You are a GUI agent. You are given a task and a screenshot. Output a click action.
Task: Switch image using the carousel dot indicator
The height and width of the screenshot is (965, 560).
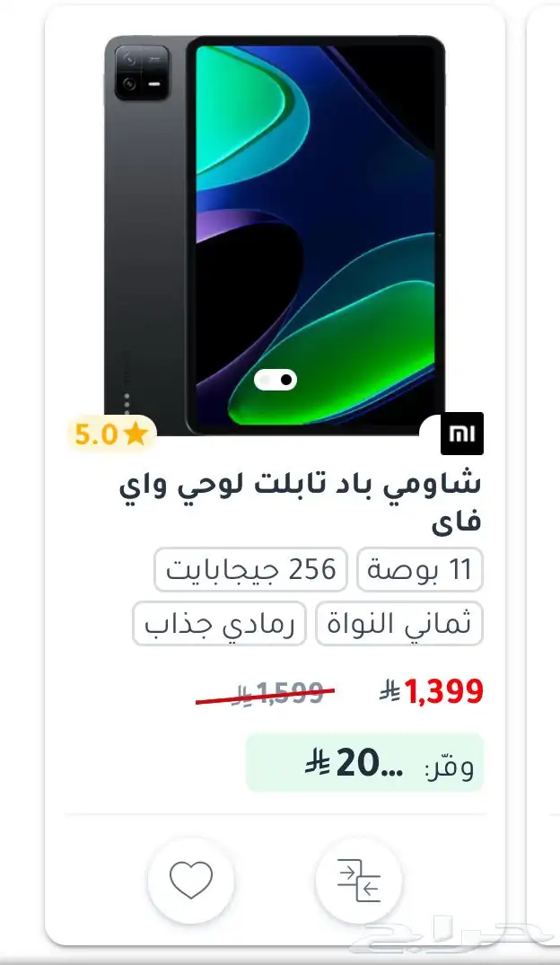(276, 380)
